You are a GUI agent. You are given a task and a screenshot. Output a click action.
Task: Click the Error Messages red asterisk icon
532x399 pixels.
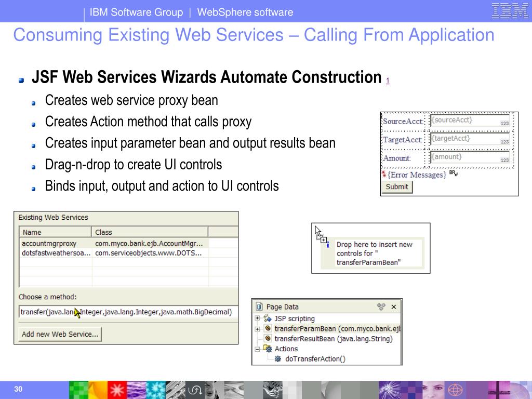[x=384, y=174]
